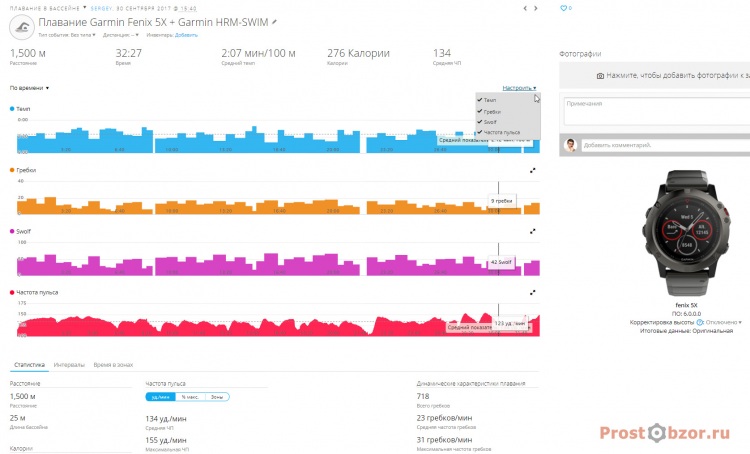750x454 pixels.
Task: Open the Корректировка высоты Отключено dropdown
Action: coord(724,322)
